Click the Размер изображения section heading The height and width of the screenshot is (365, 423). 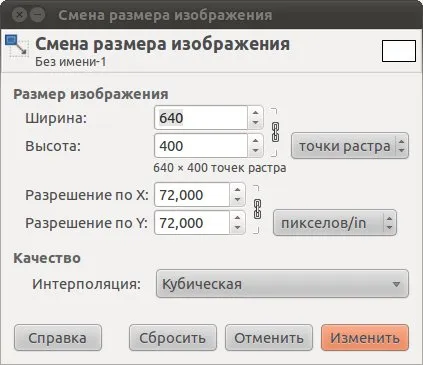coord(91,94)
